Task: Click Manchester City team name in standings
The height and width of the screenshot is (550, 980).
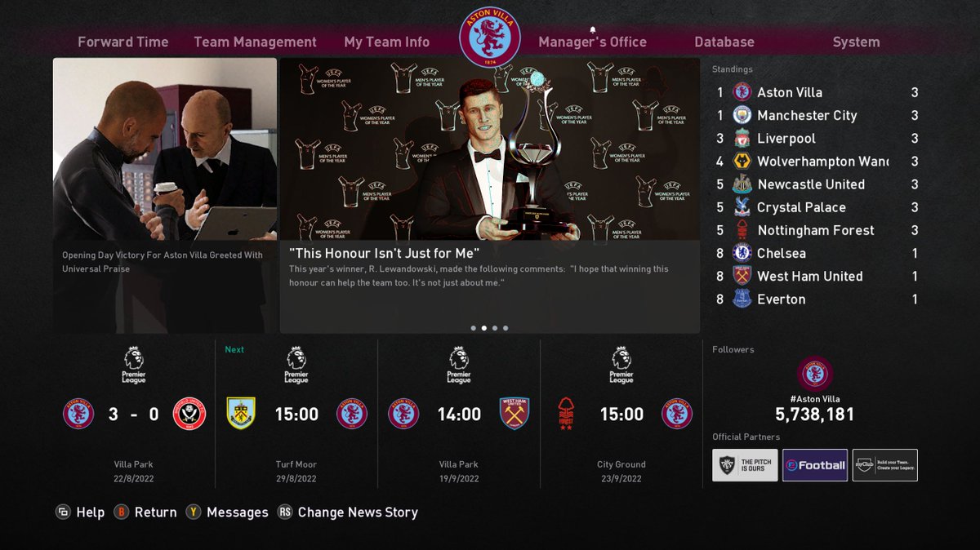Action: pyautogui.click(x=807, y=116)
